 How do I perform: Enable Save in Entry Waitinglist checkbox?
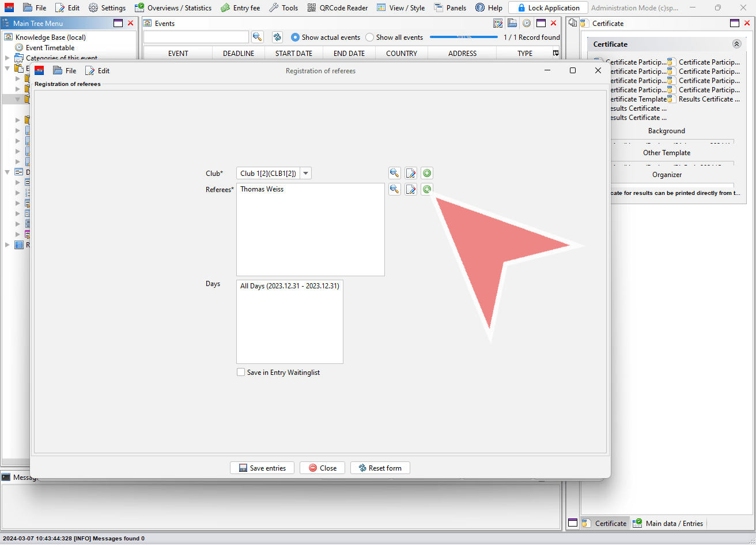tap(241, 372)
